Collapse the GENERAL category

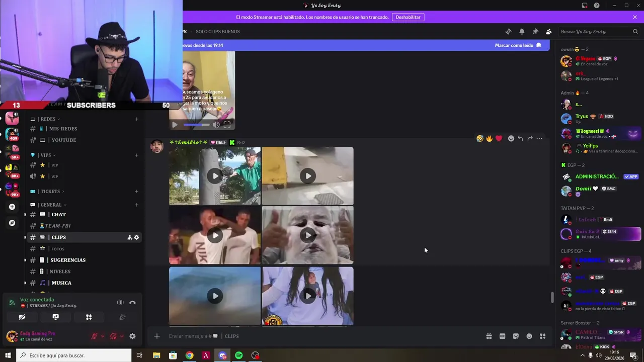coord(51,205)
